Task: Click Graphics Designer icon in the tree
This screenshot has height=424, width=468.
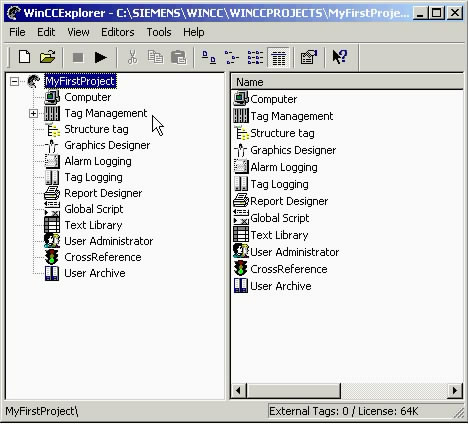Action: 52,145
